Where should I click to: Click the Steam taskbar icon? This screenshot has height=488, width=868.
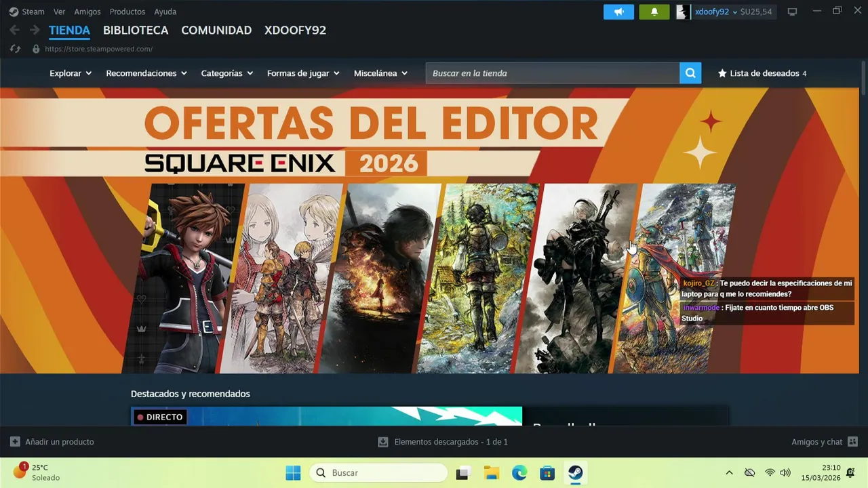576,473
